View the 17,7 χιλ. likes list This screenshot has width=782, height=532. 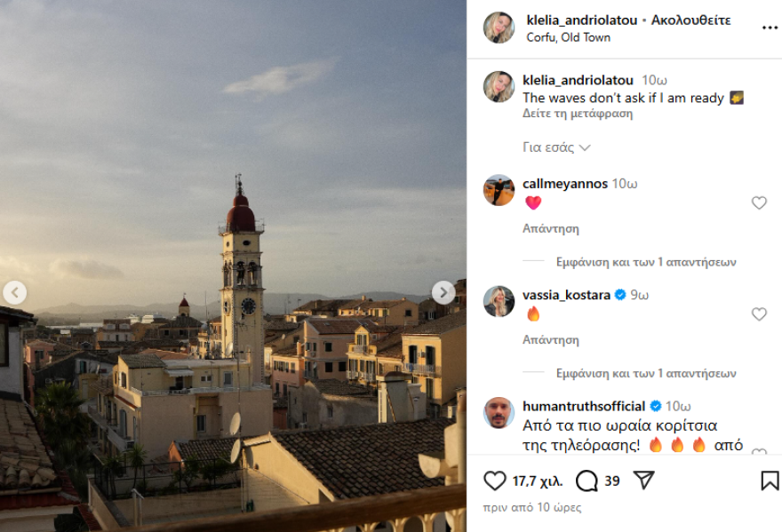537,481
